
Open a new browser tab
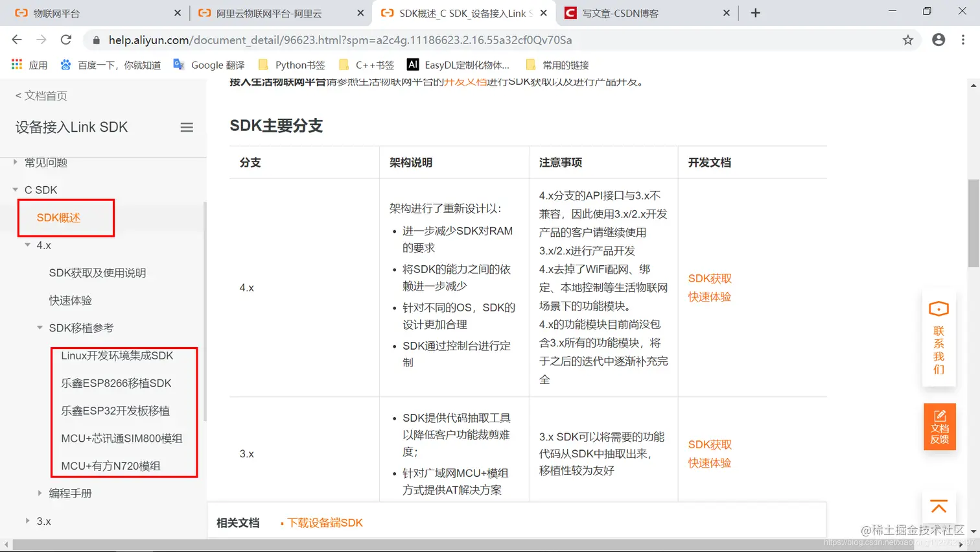coord(755,13)
